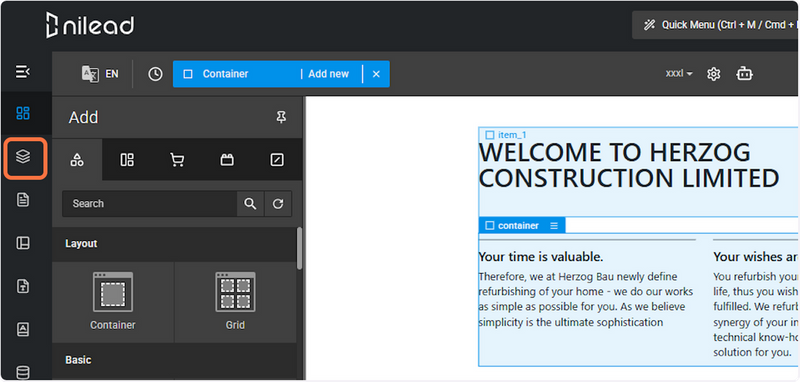Open the container hamburger menu
This screenshot has width=800, height=382.
pos(554,225)
